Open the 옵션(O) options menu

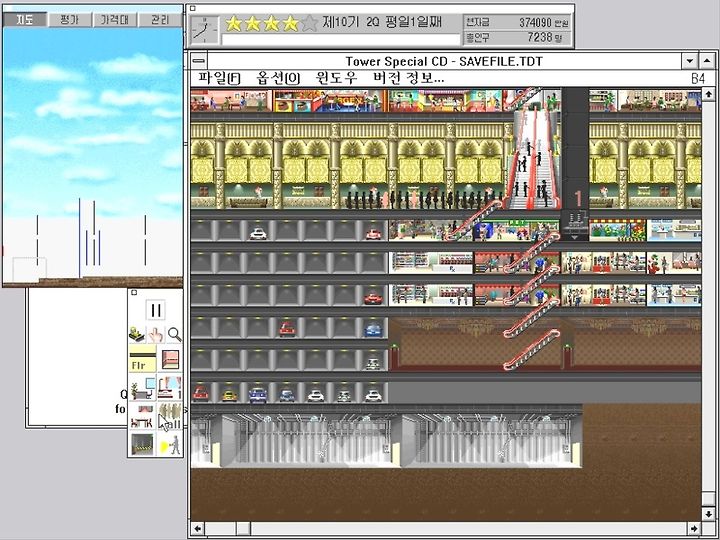coord(278,78)
